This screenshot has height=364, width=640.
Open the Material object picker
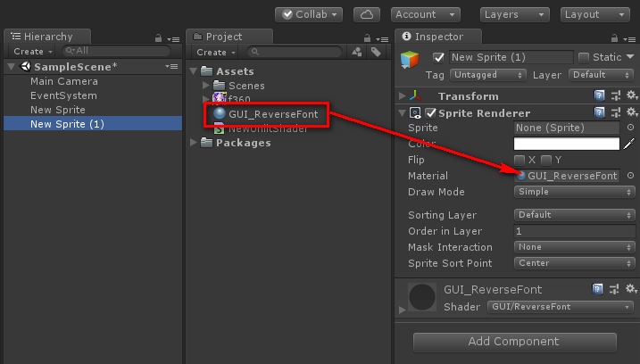(x=630, y=176)
